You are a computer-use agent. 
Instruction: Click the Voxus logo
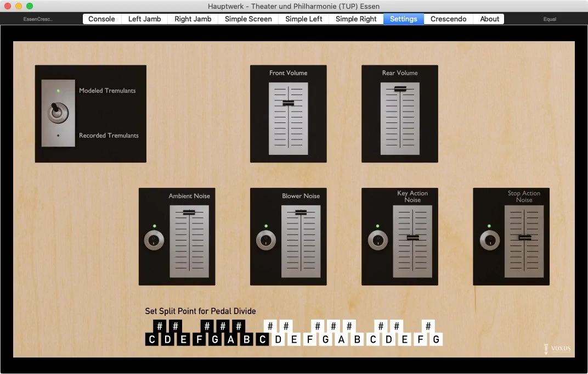(557, 348)
